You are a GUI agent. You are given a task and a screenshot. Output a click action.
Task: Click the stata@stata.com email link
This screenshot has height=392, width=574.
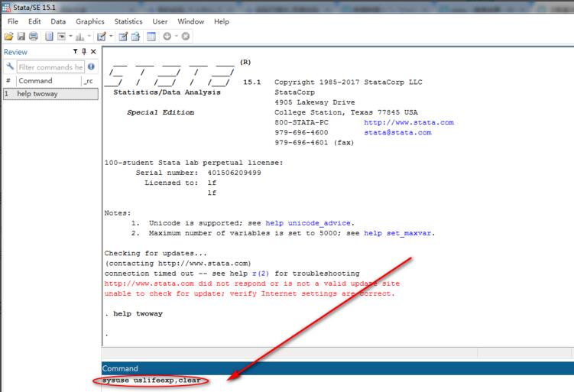pos(397,132)
